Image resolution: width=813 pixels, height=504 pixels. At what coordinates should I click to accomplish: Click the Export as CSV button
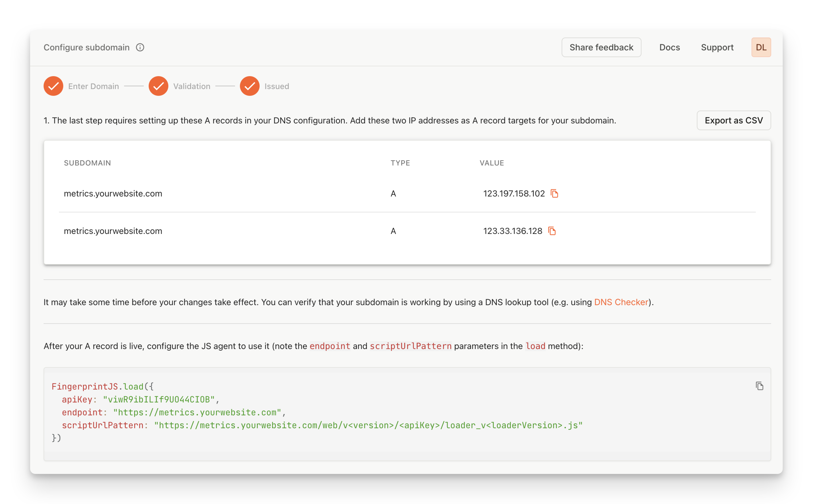[x=733, y=120]
